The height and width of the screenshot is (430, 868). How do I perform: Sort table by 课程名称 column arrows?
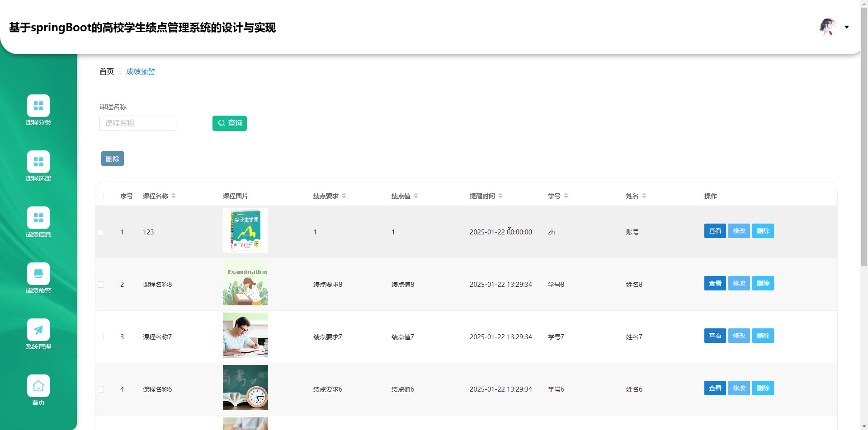(x=174, y=196)
